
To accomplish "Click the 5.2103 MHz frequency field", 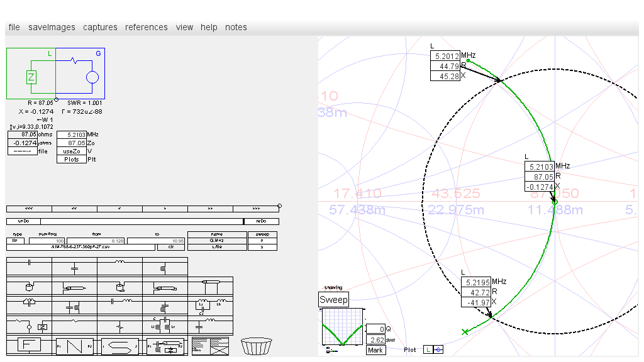I will tap(72, 134).
